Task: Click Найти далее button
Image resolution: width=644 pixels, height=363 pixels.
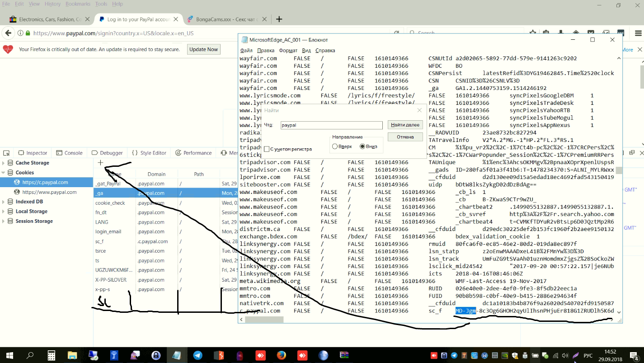Action: pos(405,125)
